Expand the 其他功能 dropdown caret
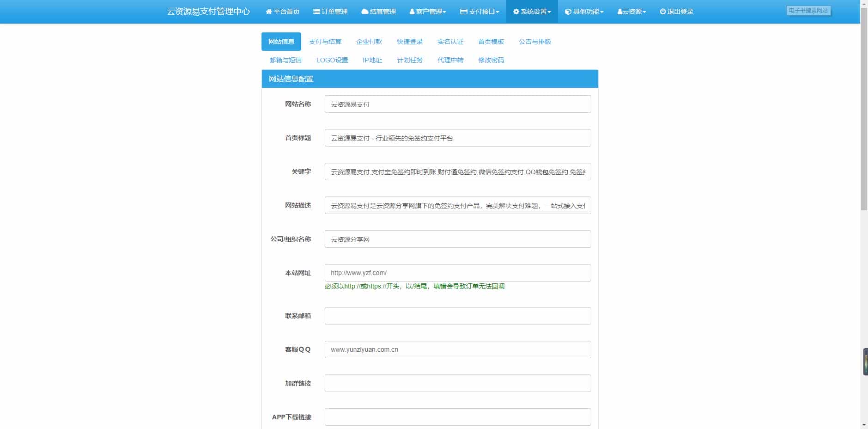This screenshot has width=868, height=429. [602, 12]
